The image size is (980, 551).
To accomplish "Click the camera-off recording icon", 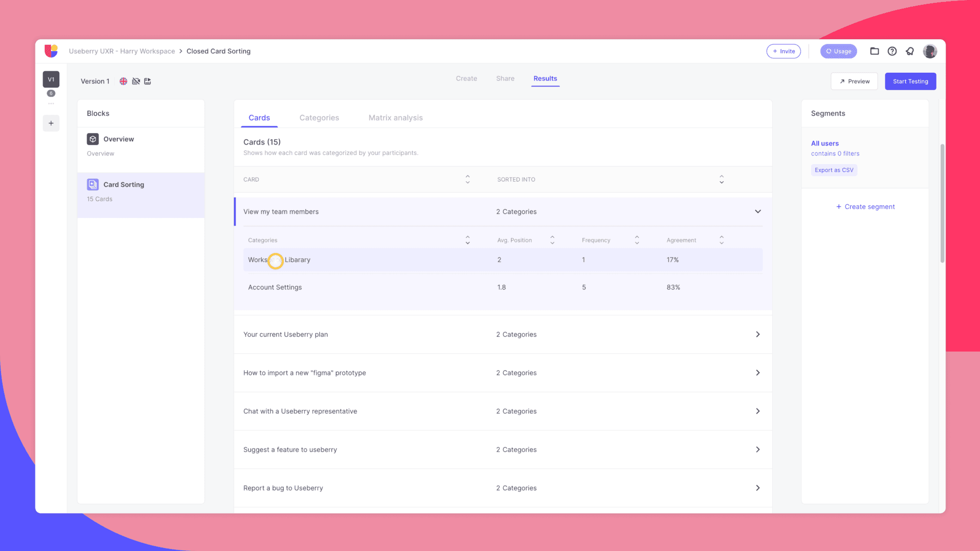I will pyautogui.click(x=136, y=81).
